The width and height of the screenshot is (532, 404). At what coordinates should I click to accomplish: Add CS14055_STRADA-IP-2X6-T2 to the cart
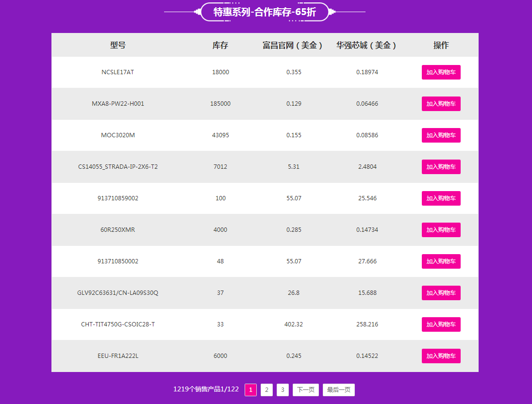click(x=441, y=167)
